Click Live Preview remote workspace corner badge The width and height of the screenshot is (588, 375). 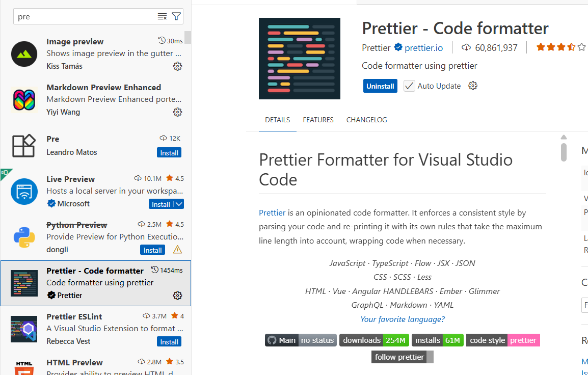(5, 173)
